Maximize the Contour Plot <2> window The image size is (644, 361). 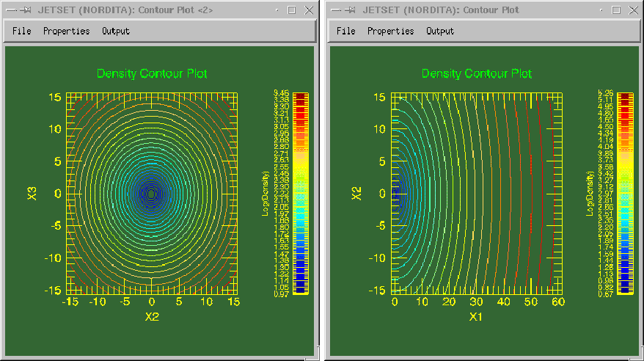[x=292, y=10]
